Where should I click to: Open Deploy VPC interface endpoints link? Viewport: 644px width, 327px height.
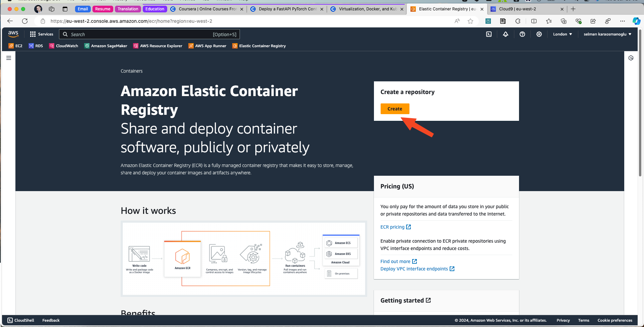click(x=417, y=269)
